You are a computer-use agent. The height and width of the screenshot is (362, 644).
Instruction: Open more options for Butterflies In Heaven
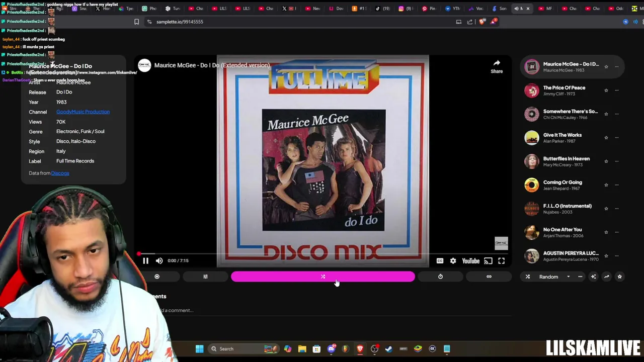click(x=617, y=161)
